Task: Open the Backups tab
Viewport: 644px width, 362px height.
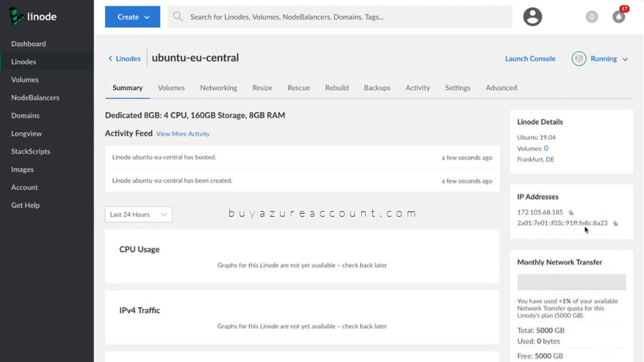Action: (377, 87)
